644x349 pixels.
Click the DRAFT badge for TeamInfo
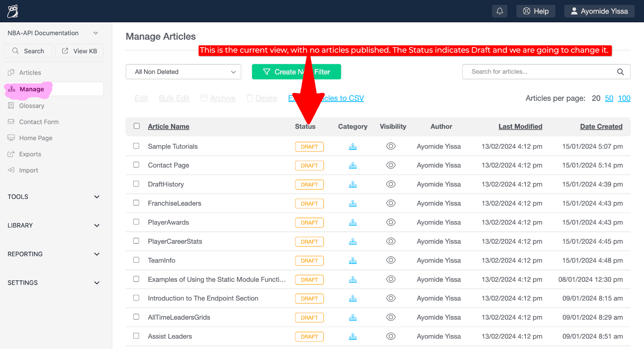[x=309, y=261]
